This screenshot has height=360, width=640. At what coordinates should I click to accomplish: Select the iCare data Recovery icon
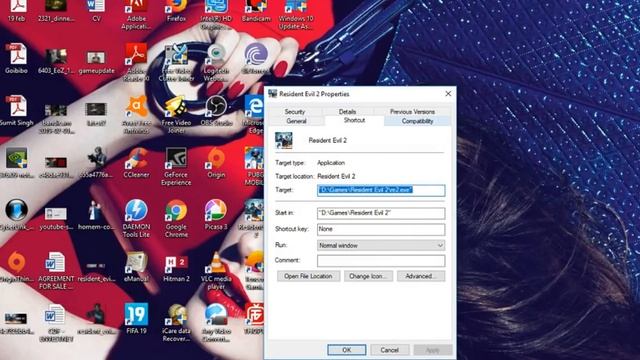(x=176, y=323)
